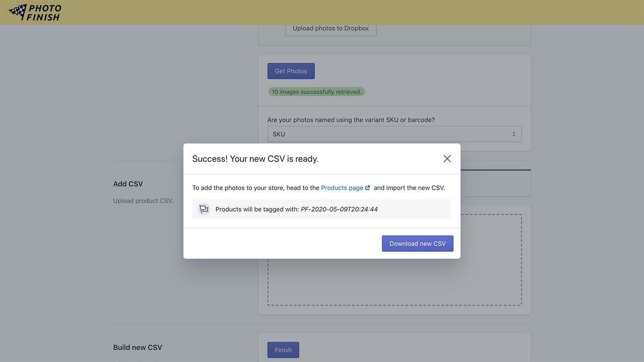Click Upload photos to Dropbox
Image resolution: width=644 pixels, height=362 pixels.
pos(331,29)
